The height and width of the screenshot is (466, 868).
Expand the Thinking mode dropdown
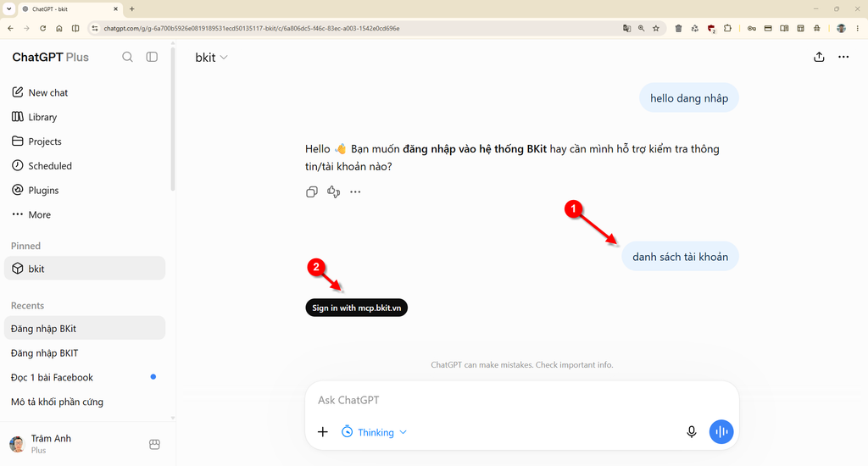[374, 432]
